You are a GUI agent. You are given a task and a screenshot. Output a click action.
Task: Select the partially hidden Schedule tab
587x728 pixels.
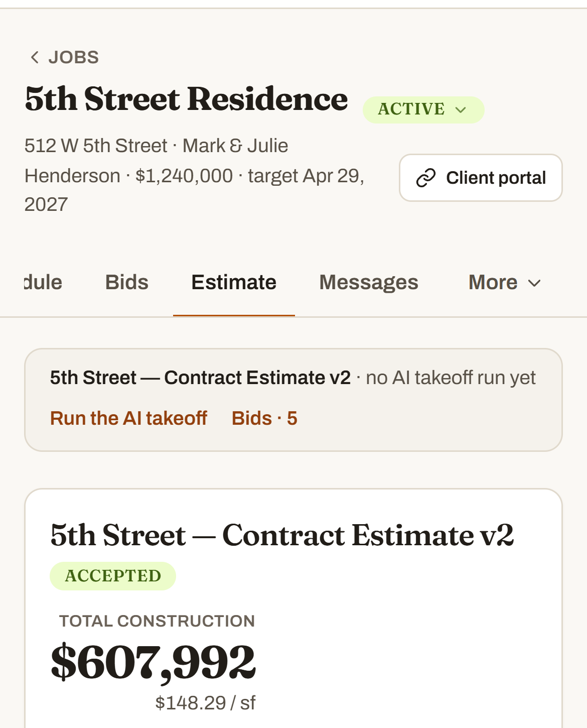(x=43, y=282)
